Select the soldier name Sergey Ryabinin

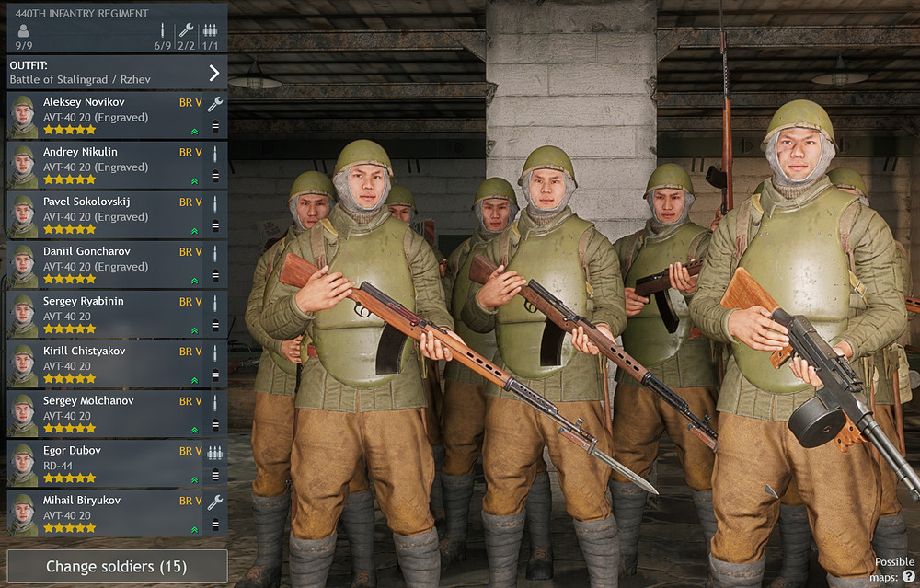pos(84,301)
